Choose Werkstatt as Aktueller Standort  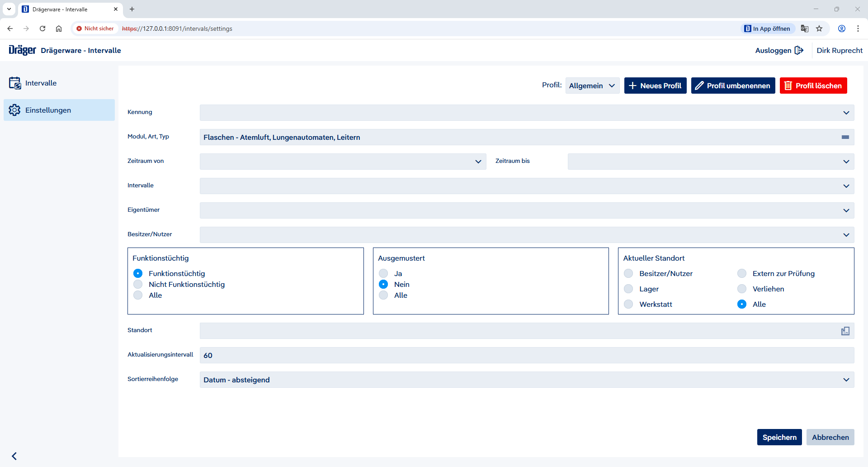pyautogui.click(x=628, y=304)
